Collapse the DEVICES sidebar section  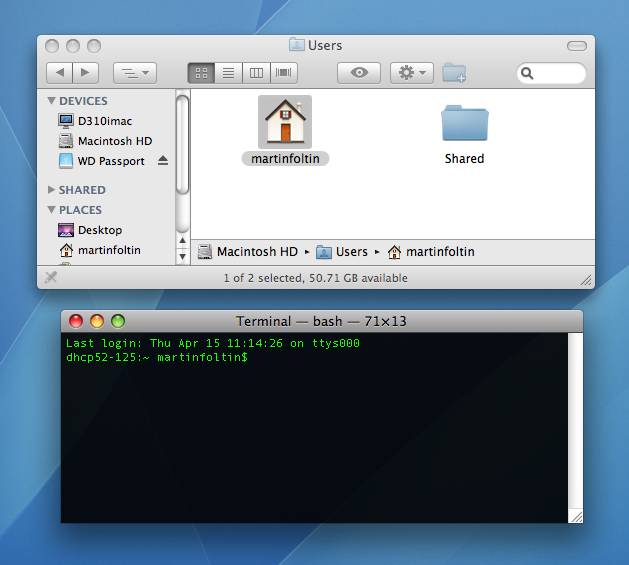click(x=51, y=100)
